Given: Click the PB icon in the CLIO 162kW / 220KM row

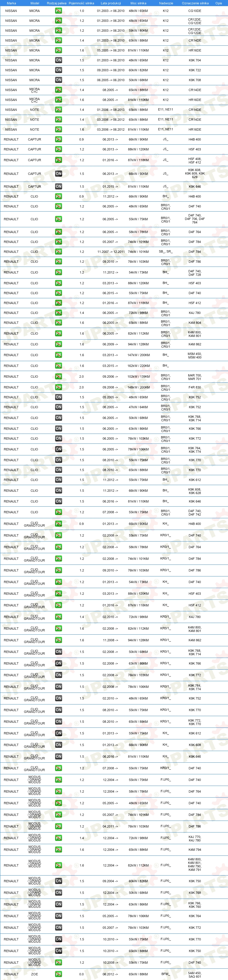Looking at the screenshot, I should 58,365.
